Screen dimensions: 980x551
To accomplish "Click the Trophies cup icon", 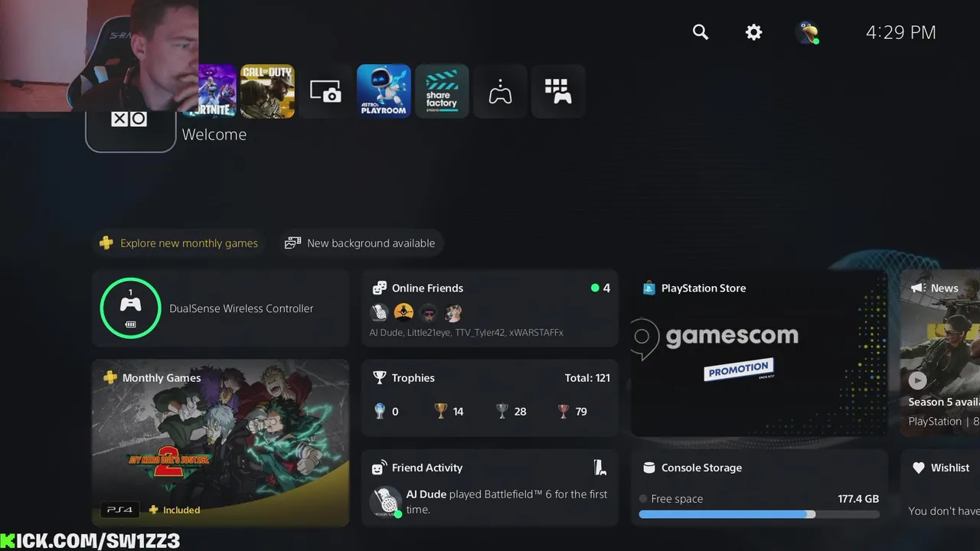I will [379, 378].
